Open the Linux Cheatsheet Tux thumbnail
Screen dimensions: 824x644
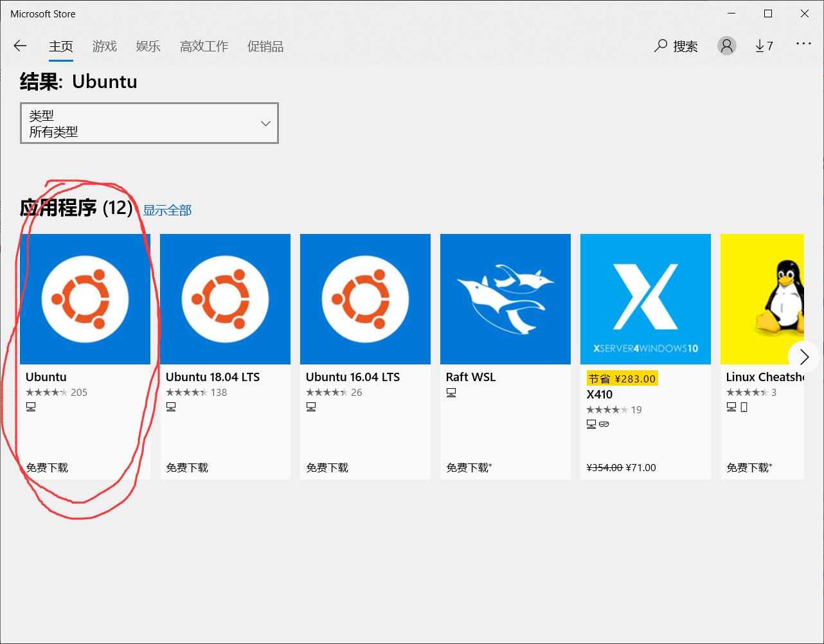[x=762, y=299]
